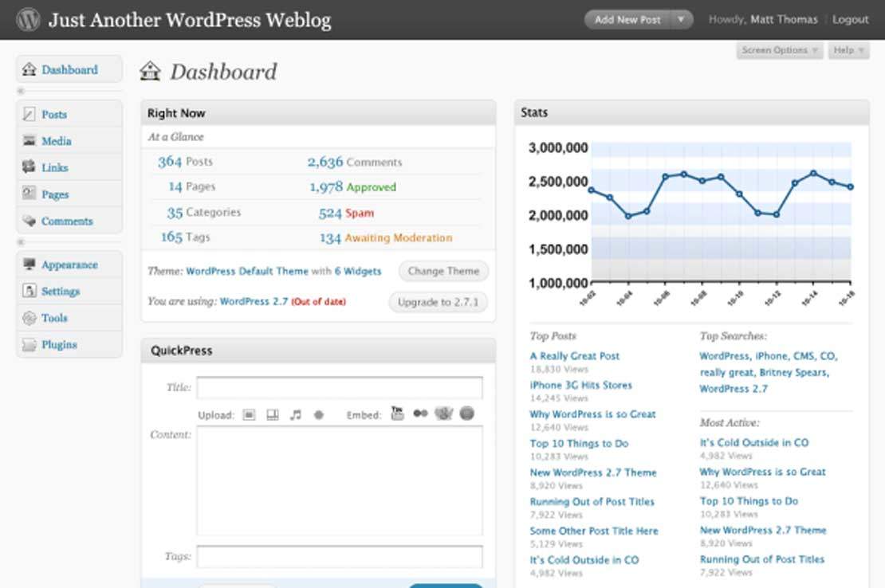Open the Pages menu
Screen dimensions: 885x588
click(x=69, y=194)
